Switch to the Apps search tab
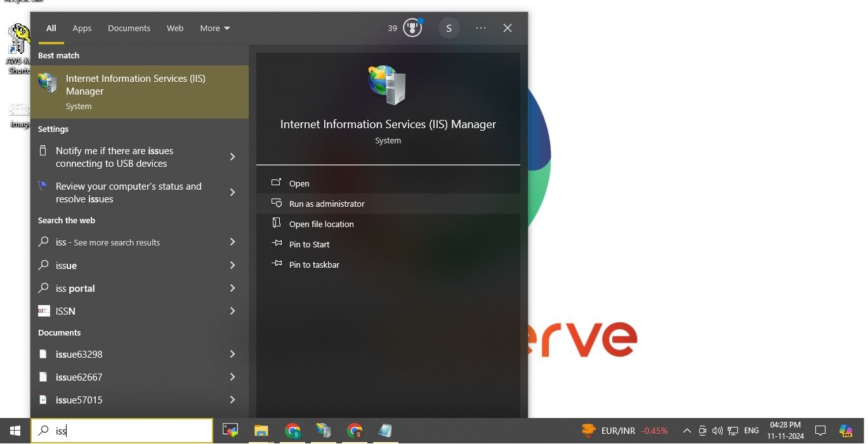The height and width of the screenshot is (444, 868). (82, 28)
